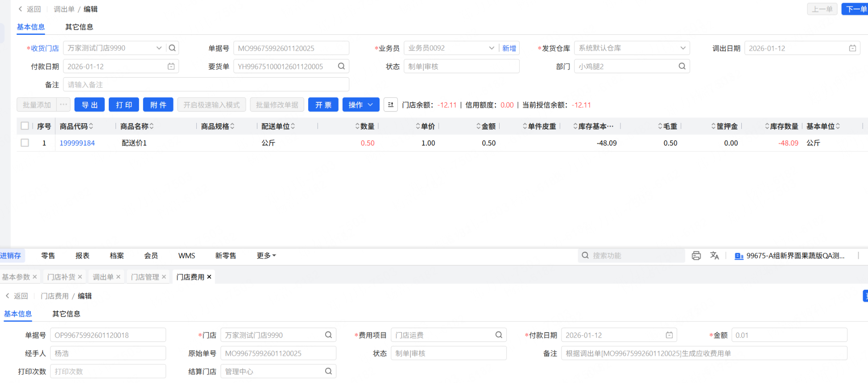
Task: Open calendar icon in 付款日期 field of 调出单
Action: coord(171,67)
